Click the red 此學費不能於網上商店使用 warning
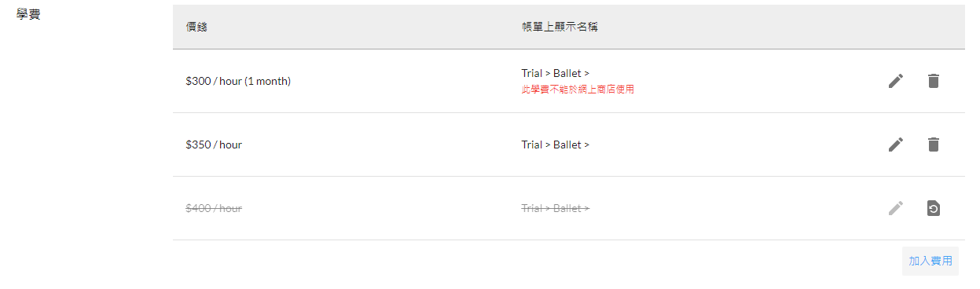Viewport: 980px width, 289px height. click(578, 90)
